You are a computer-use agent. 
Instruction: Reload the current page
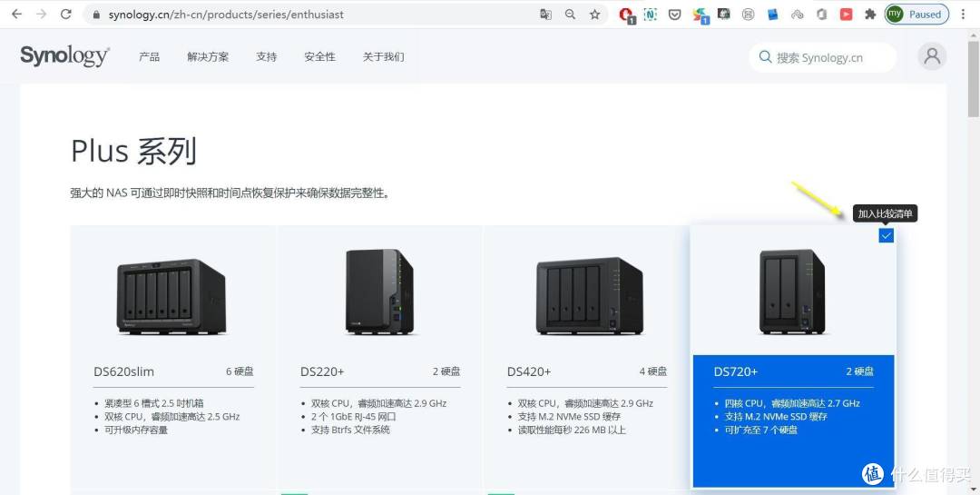(65, 14)
